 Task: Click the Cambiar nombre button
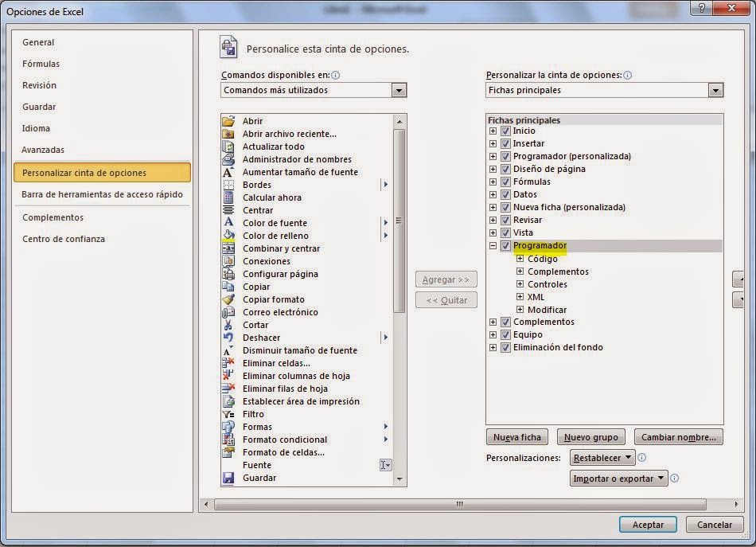tap(678, 436)
